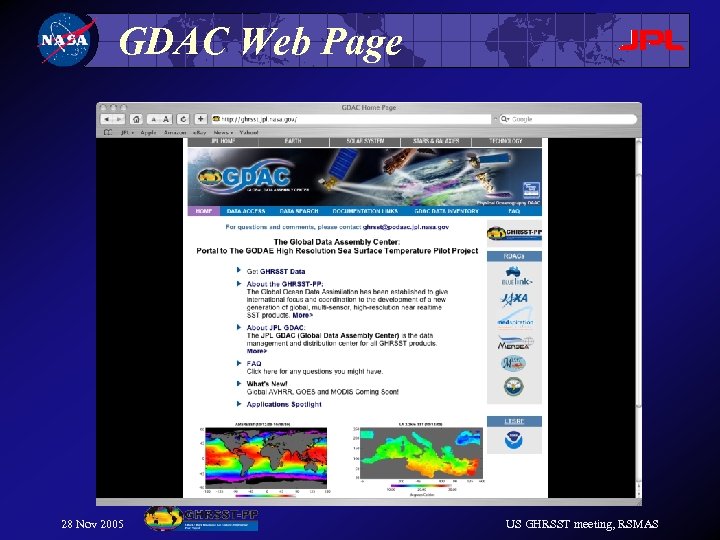Open the bookmarks book icon in bookmarks bar

coord(108,133)
